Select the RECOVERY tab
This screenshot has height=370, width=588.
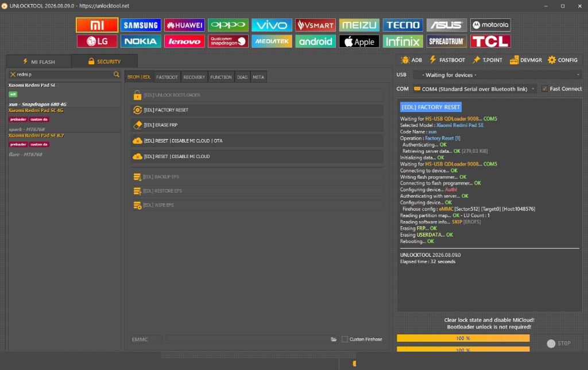[194, 77]
